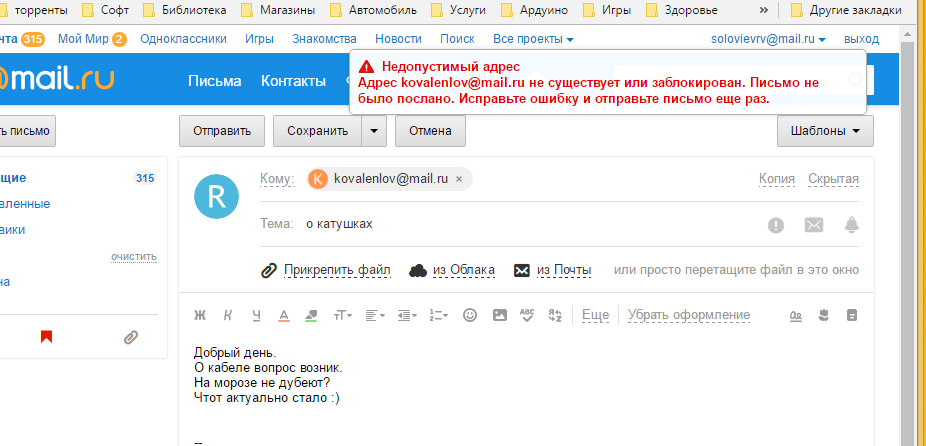This screenshot has width=926, height=446.
Task: Click the paperclip attachment icon
Action: coord(269,271)
